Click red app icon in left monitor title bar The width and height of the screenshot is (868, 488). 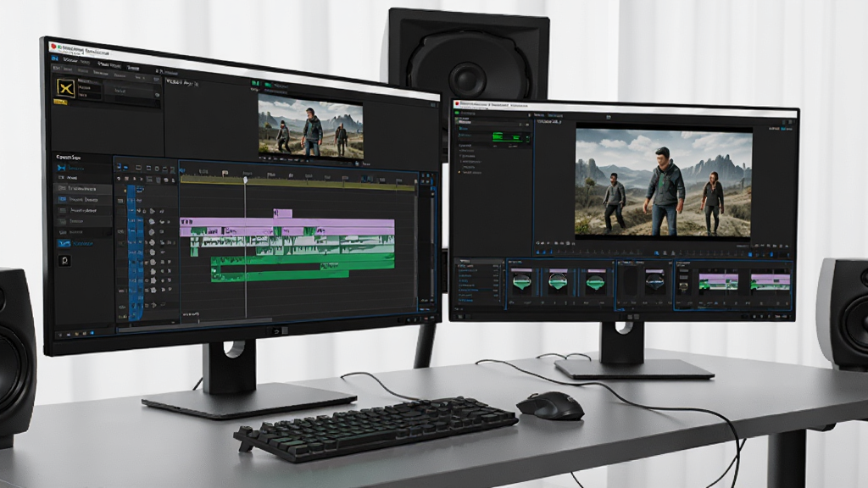click(53, 47)
